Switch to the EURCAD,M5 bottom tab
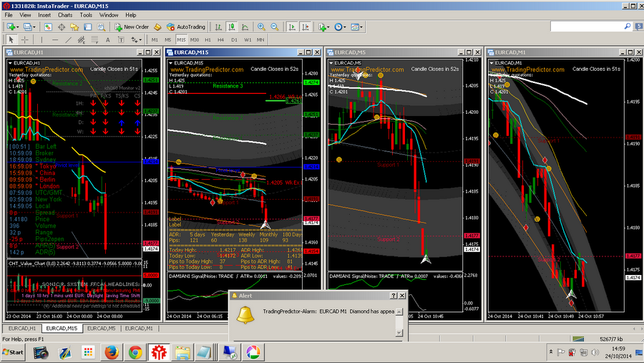 (x=101, y=329)
